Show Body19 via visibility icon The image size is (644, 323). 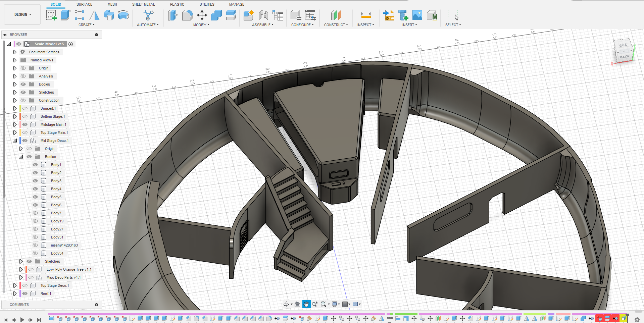point(35,221)
